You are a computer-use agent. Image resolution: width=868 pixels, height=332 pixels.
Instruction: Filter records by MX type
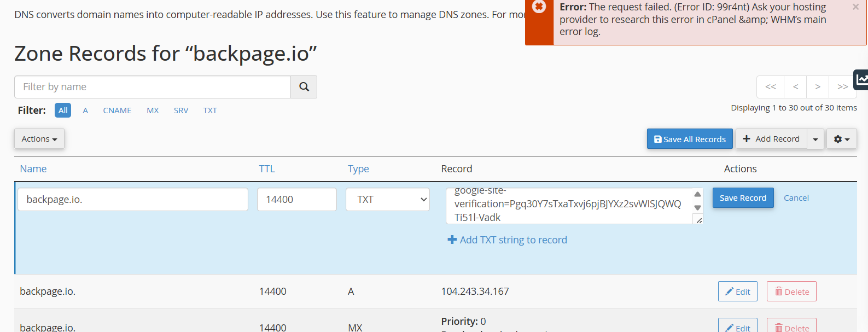pyautogui.click(x=153, y=110)
